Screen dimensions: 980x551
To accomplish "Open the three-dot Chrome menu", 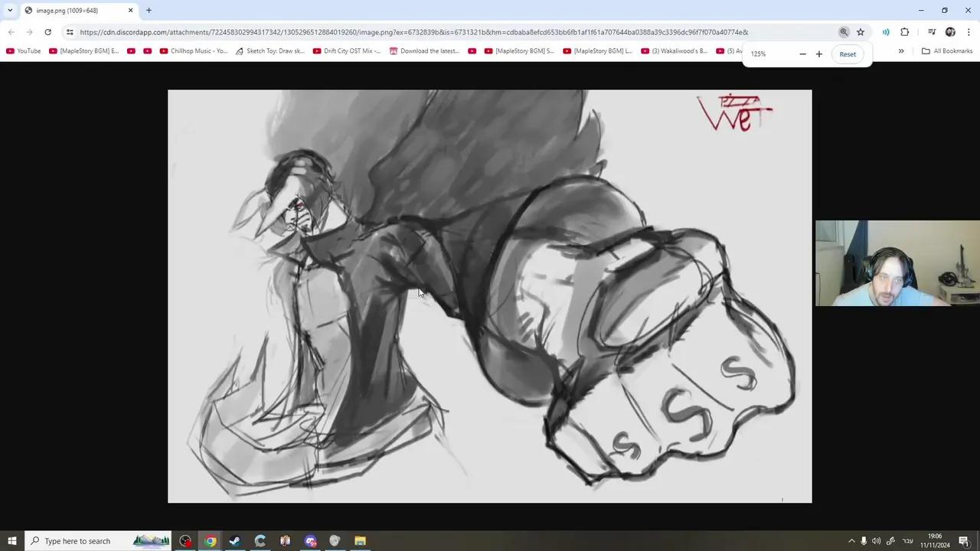I will click(x=969, y=32).
